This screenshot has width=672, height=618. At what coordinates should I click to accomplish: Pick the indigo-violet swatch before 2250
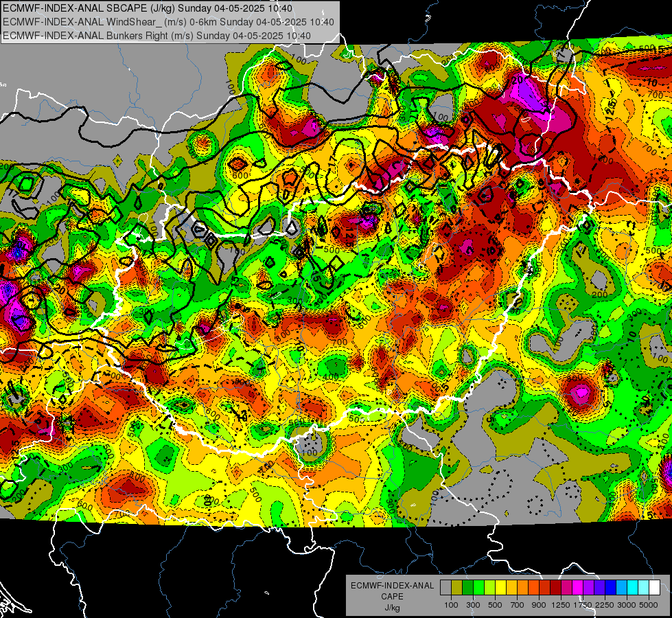tap(599, 588)
